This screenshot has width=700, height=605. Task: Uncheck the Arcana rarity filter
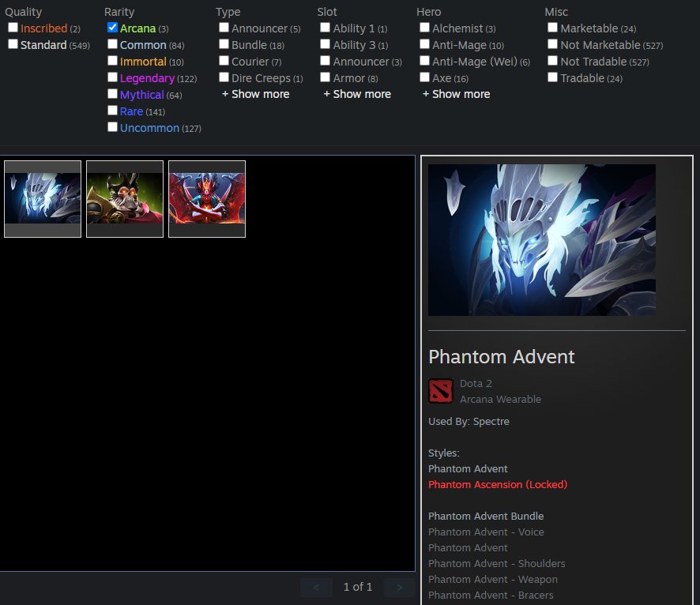click(x=112, y=28)
